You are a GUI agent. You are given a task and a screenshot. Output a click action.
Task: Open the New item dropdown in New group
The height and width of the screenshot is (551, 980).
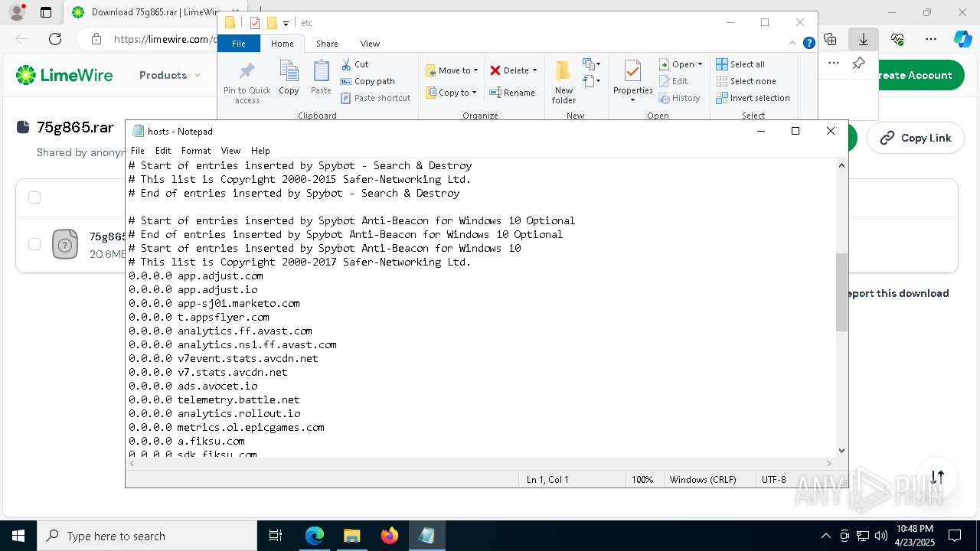[x=592, y=64]
